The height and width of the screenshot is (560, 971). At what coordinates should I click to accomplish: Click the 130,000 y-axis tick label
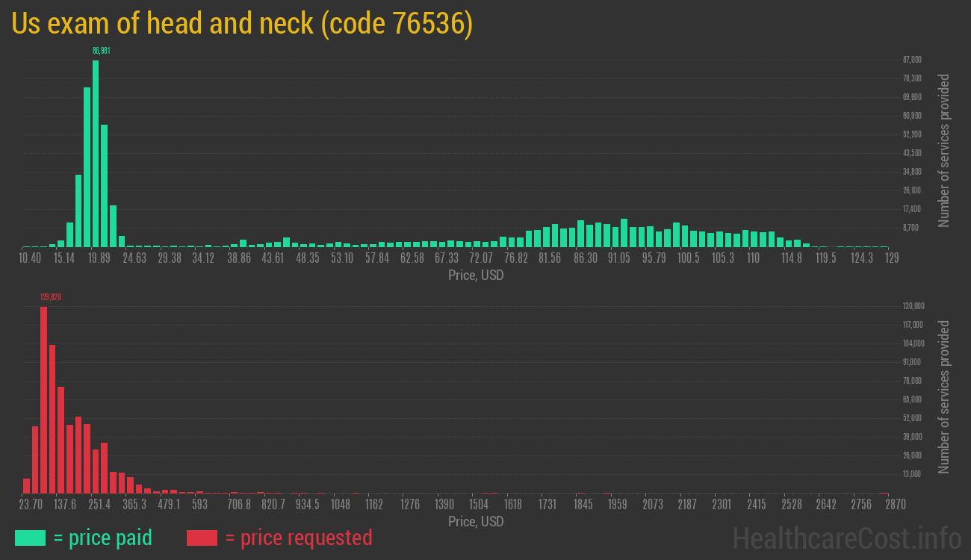[913, 306]
